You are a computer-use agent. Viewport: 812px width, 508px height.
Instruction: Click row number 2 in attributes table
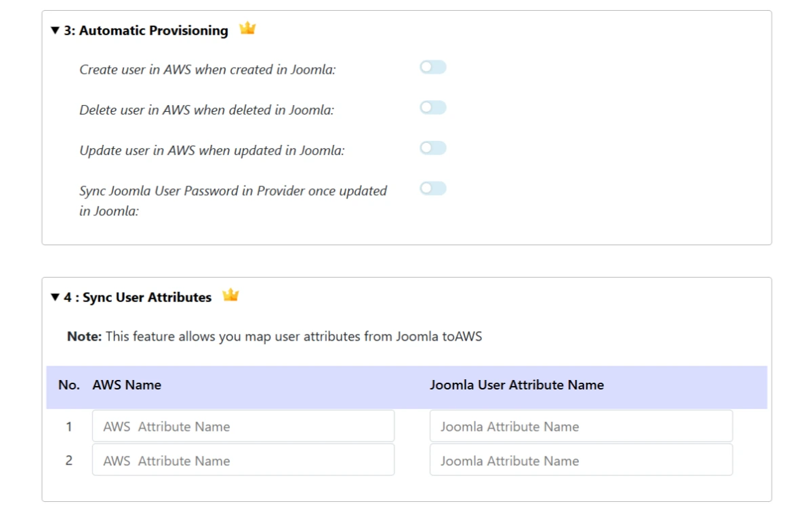(69, 461)
